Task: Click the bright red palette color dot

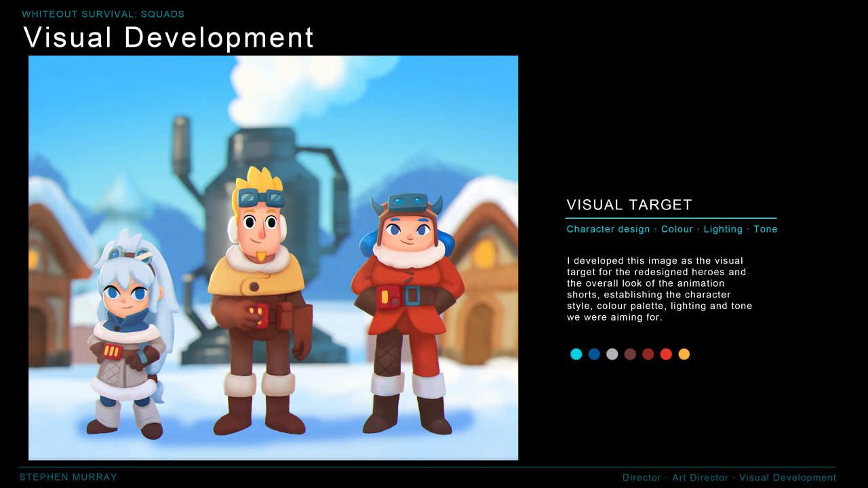Action: tap(666, 354)
